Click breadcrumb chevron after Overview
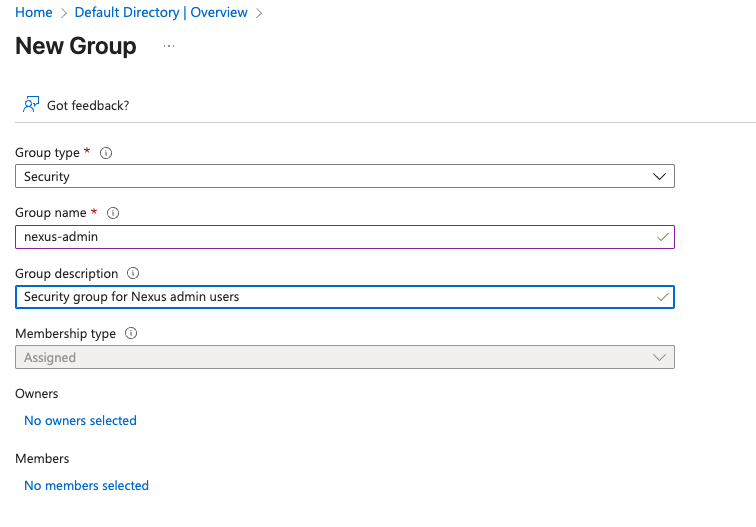756x527 pixels. (259, 13)
